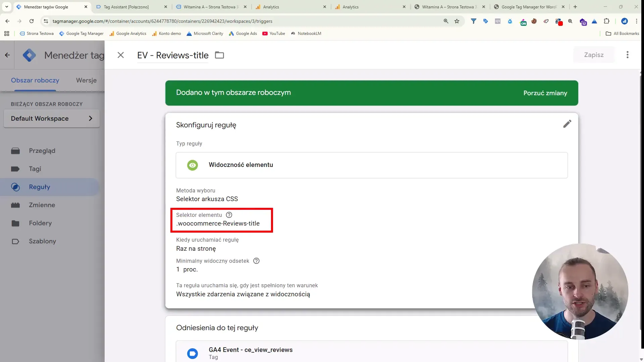Open Zmienne in the sidebar

coord(42,205)
